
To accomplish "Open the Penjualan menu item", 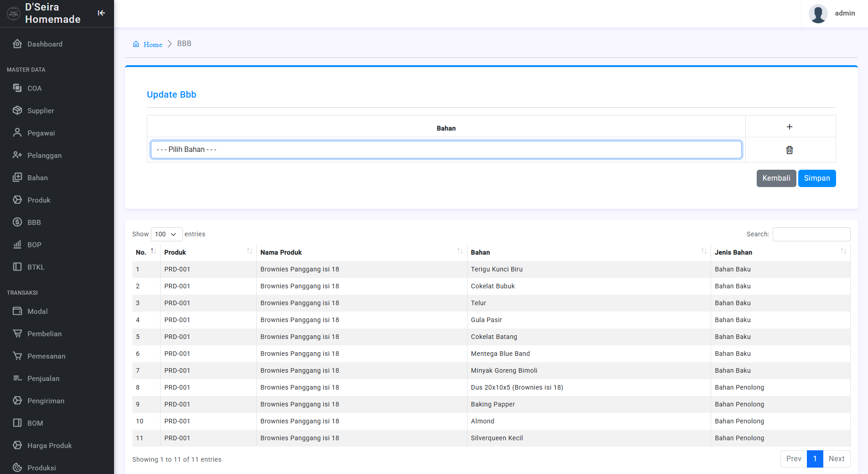I will tap(43, 378).
